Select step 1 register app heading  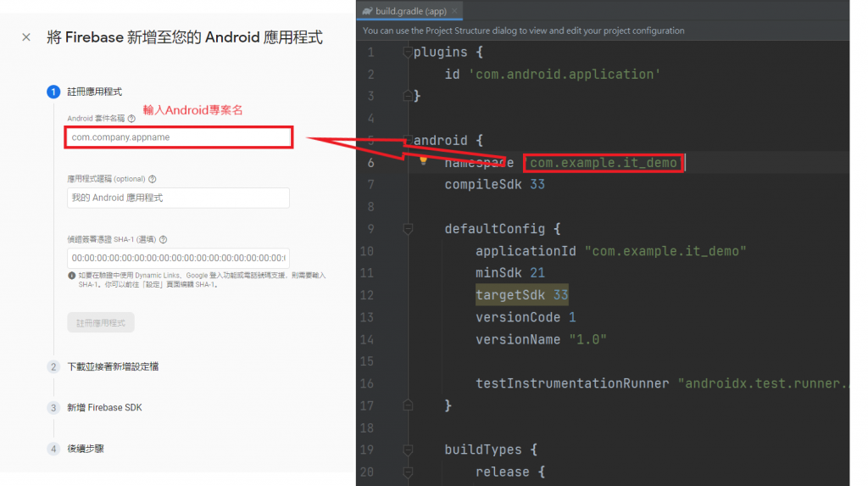[95, 92]
